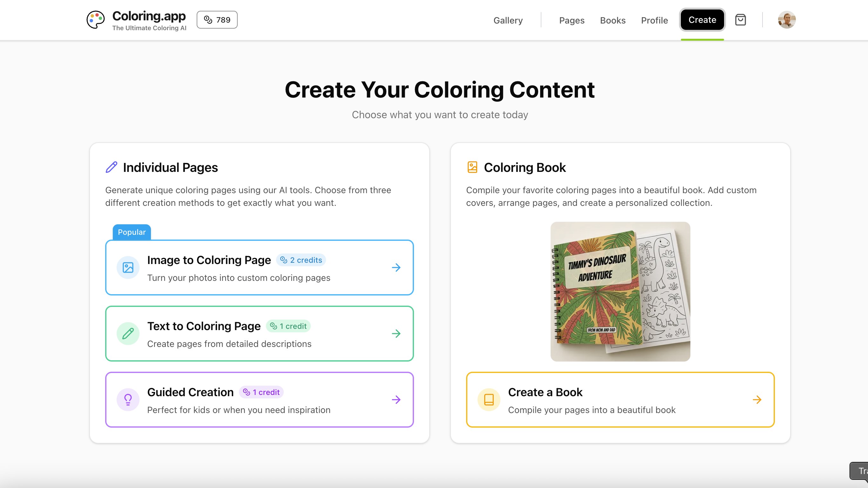868x488 pixels.
Task: Click the orange arrow on Create a Book
Action: pyautogui.click(x=757, y=400)
